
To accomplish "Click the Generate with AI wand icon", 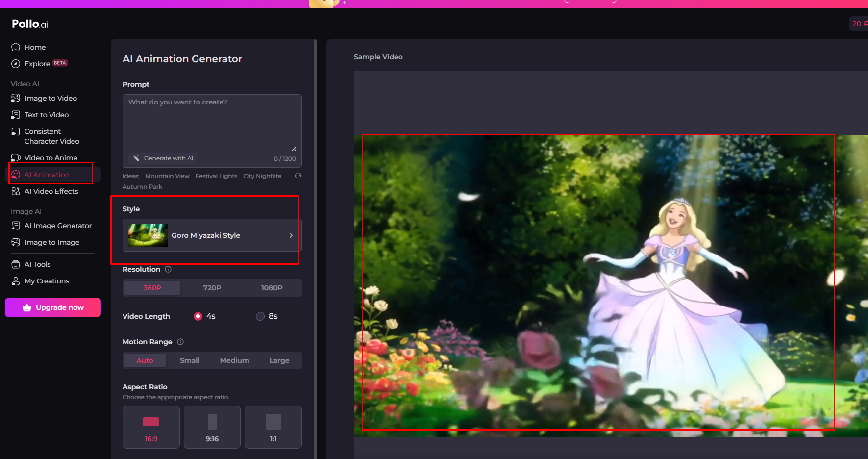I will click(136, 158).
